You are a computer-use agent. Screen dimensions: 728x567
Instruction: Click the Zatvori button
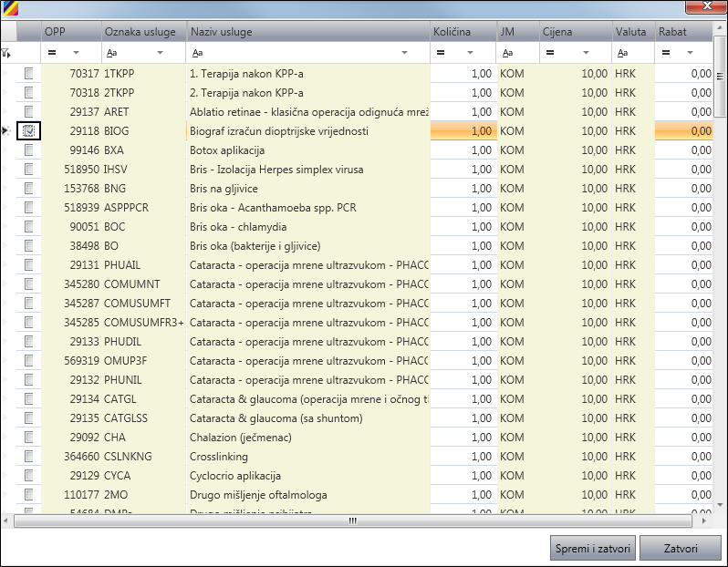[x=681, y=549]
